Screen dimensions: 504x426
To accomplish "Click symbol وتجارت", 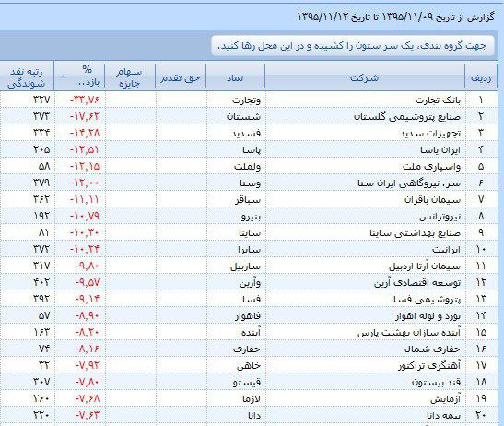I will click(246, 101).
